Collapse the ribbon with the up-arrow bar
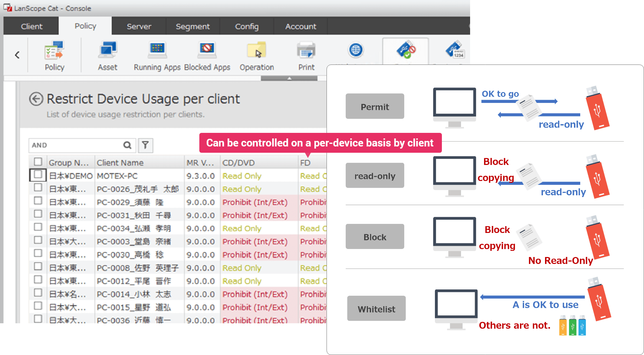644x355 pixels. coord(289,78)
